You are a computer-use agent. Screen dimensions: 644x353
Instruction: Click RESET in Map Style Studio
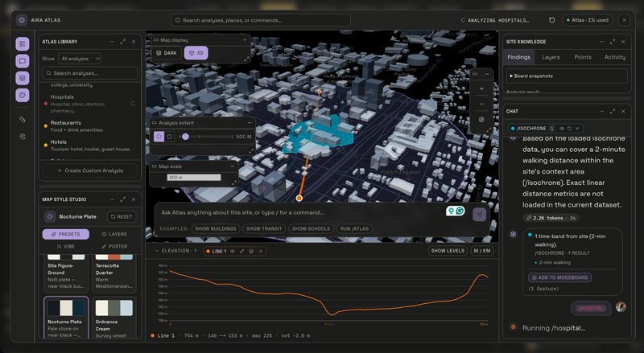click(x=122, y=217)
